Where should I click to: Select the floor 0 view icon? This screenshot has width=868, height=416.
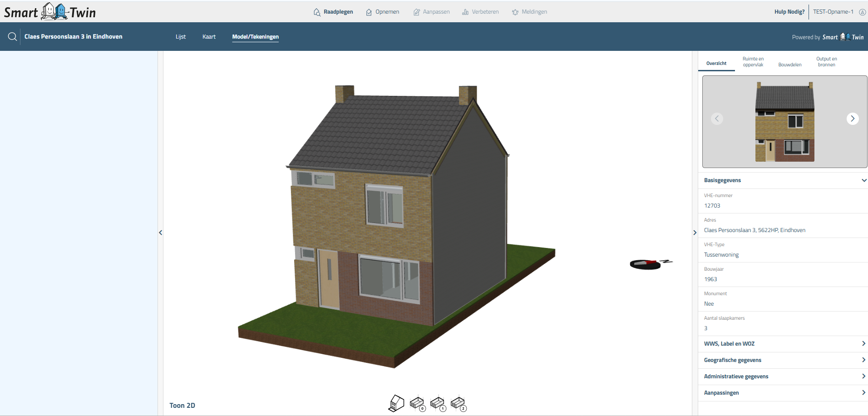point(417,404)
